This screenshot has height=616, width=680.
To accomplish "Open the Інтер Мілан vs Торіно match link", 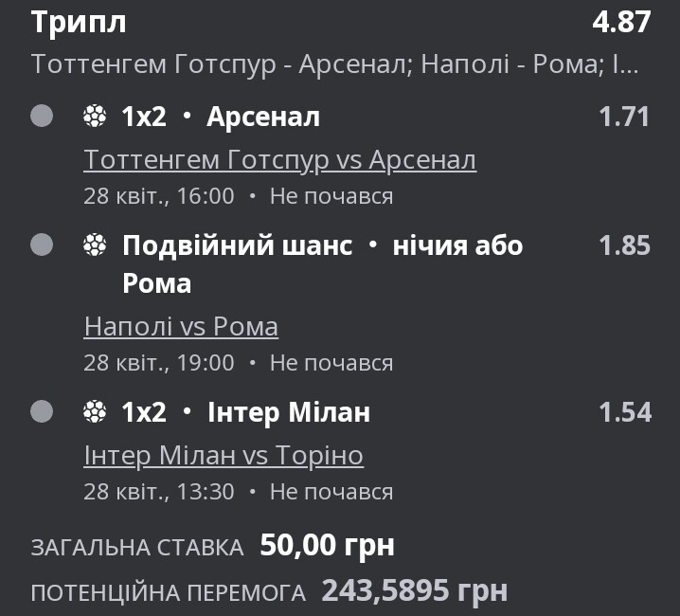I will pyautogui.click(x=224, y=456).
